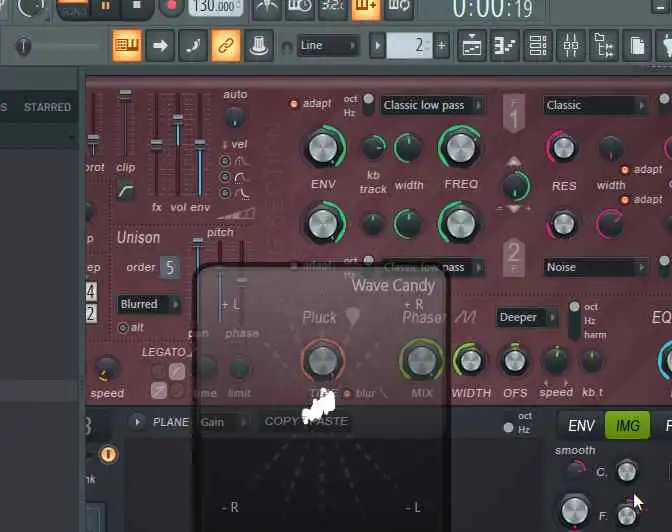Click the RES knob beside Classic

[563, 148]
